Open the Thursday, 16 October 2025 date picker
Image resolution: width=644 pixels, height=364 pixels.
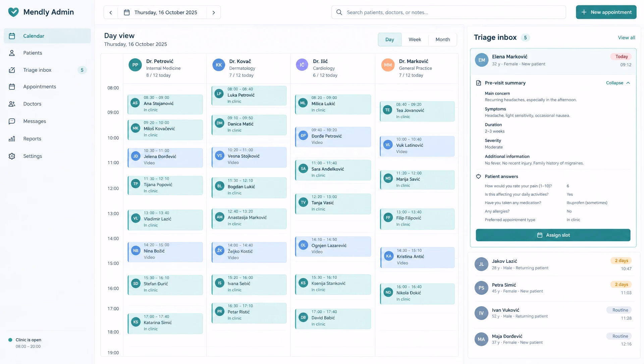point(162,12)
